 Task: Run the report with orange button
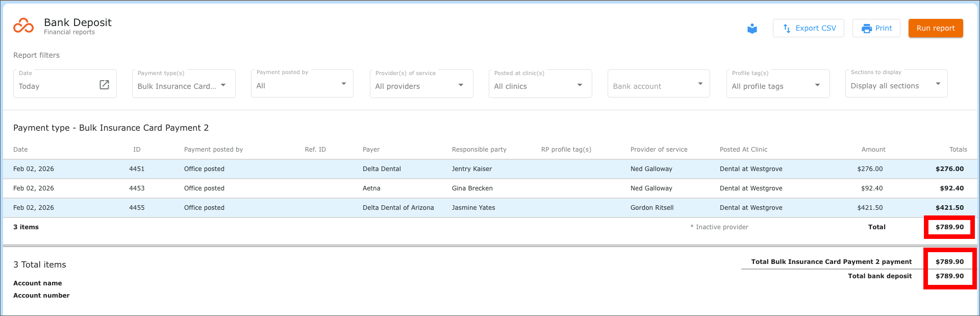pyautogui.click(x=936, y=28)
